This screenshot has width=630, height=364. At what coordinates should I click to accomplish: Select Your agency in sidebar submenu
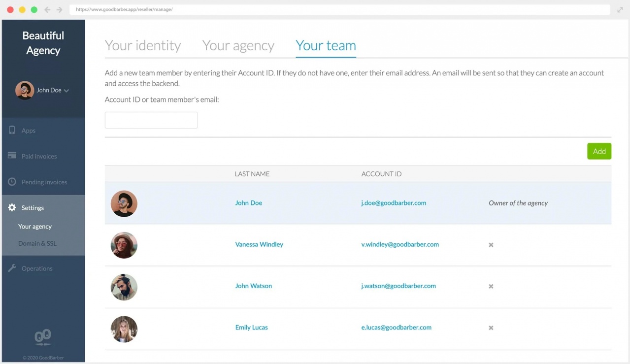(x=35, y=227)
